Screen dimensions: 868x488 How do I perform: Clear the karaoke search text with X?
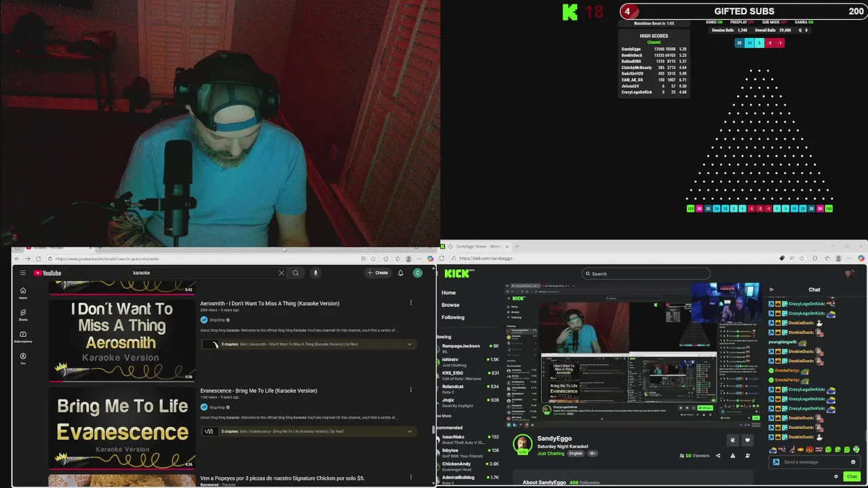click(x=281, y=273)
